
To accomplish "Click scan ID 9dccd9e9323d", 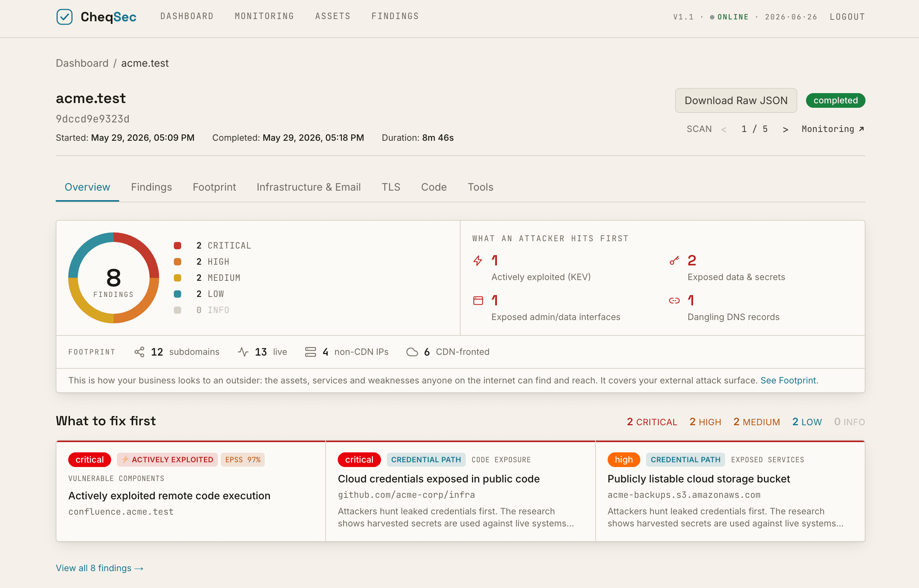I will tap(93, 119).
